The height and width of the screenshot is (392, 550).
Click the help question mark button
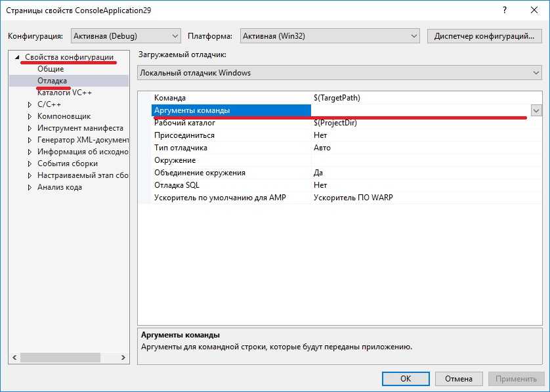pos(504,11)
